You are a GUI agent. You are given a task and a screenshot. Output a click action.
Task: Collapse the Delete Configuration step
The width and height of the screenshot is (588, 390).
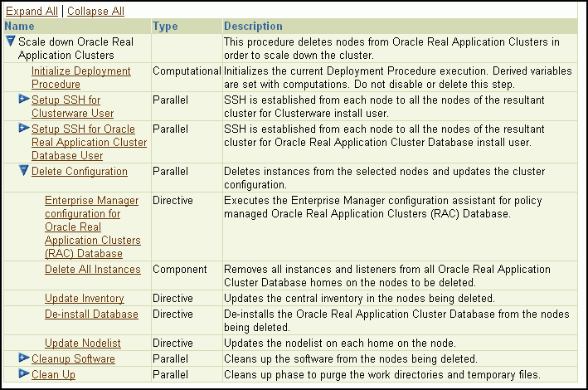pyautogui.click(x=23, y=170)
